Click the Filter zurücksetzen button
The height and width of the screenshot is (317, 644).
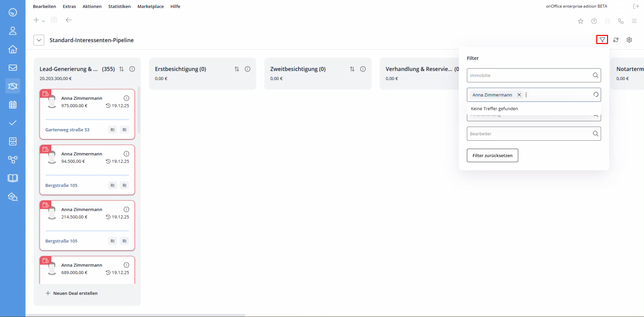[492, 155]
